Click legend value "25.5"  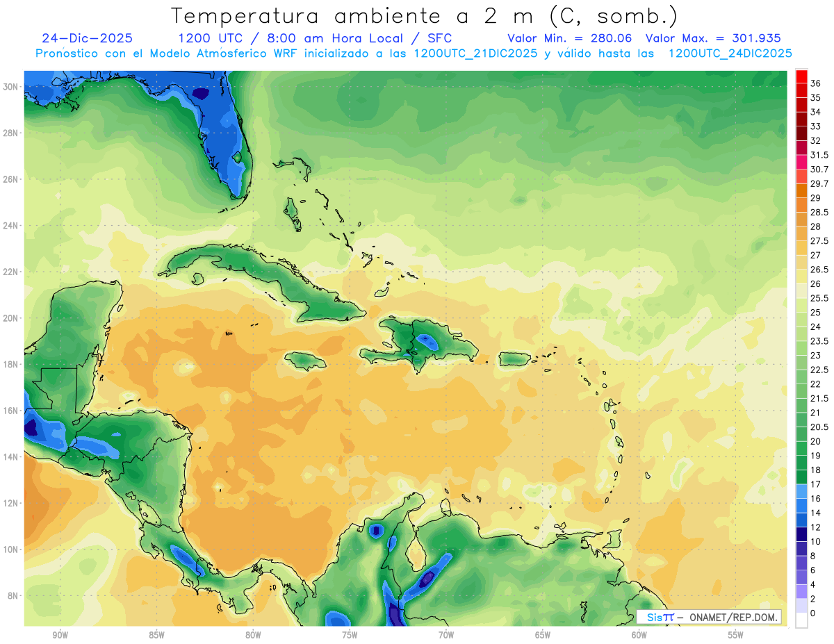819,298
